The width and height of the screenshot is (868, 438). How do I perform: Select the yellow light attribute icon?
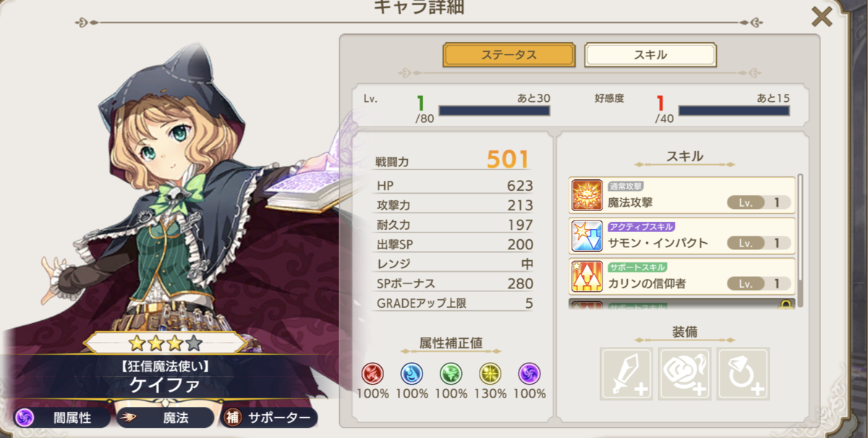(x=490, y=374)
